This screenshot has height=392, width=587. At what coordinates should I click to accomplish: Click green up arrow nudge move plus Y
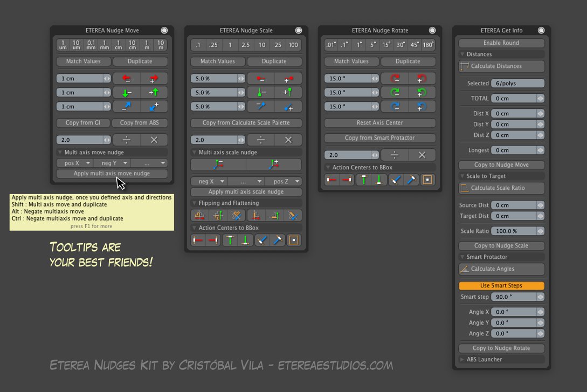[154, 93]
